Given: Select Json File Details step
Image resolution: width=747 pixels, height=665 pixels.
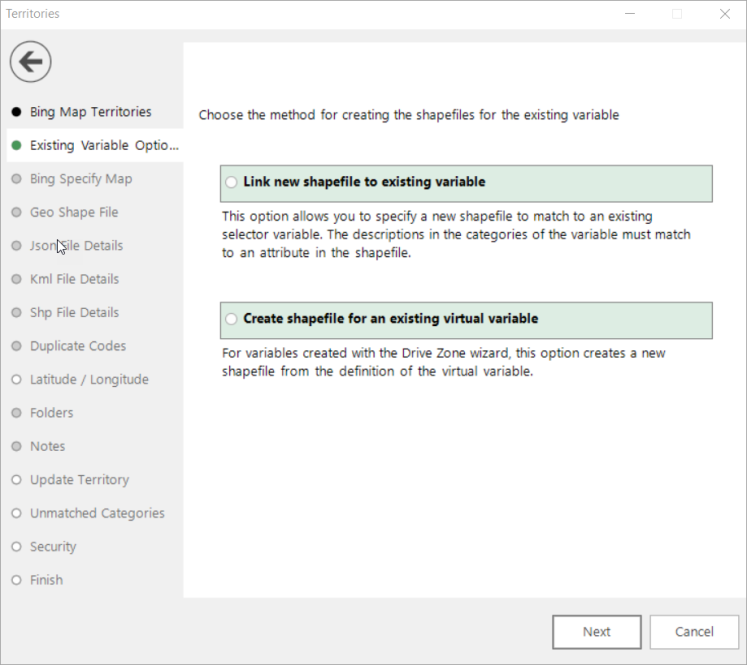Looking at the screenshot, I should click(x=76, y=246).
